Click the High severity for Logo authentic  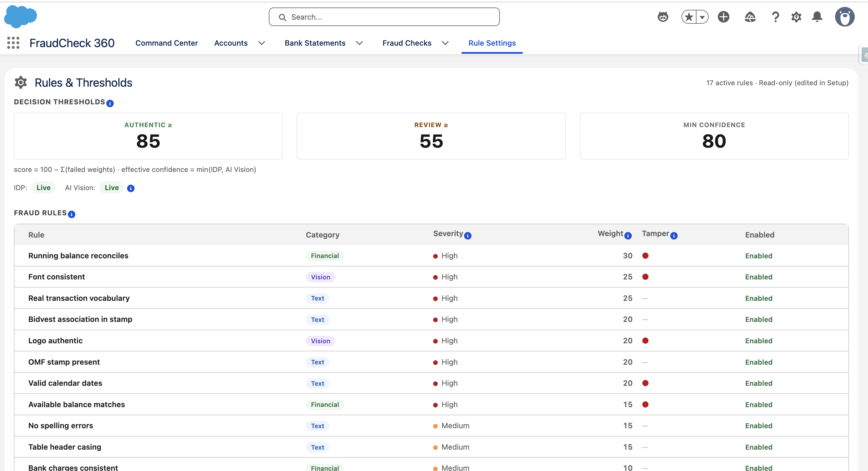pyautogui.click(x=445, y=341)
